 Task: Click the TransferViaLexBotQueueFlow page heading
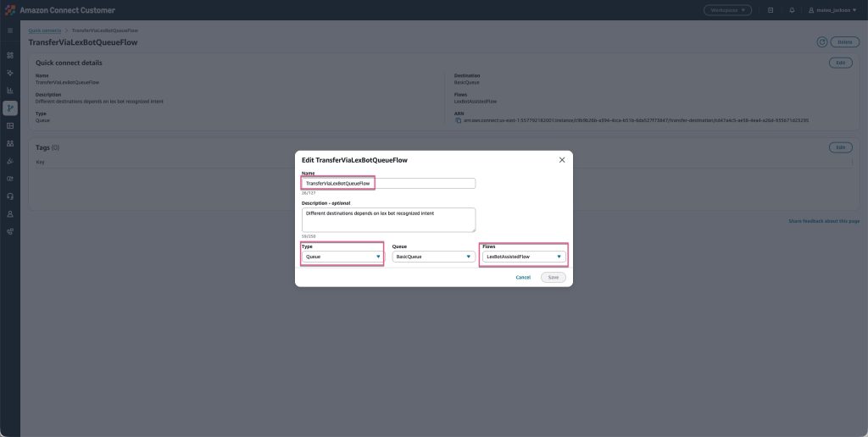pyautogui.click(x=83, y=42)
